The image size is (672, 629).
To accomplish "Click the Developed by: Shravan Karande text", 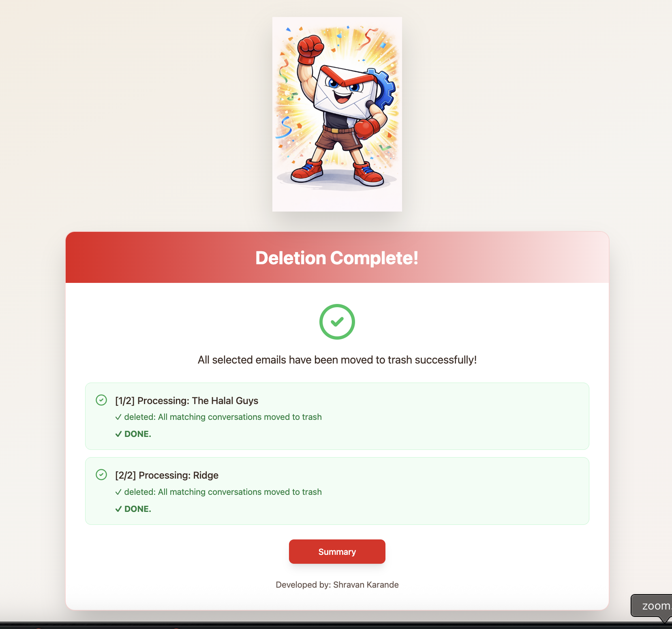I will click(x=337, y=585).
